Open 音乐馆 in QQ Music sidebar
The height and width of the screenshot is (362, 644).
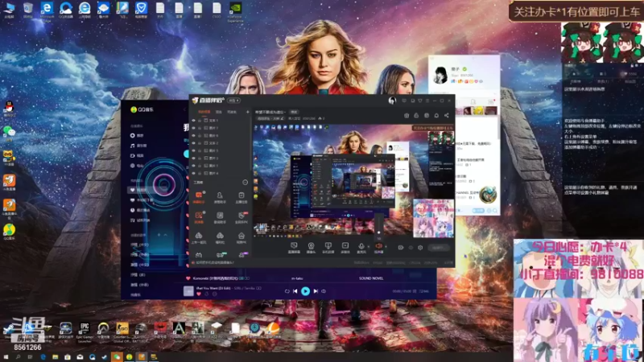tap(138, 146)
